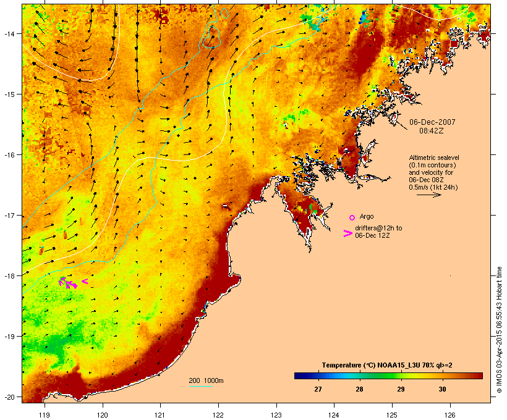Click the '(0.1m contours)' caption line
This screenshot has height=420, width=507.
pos(432,165)
